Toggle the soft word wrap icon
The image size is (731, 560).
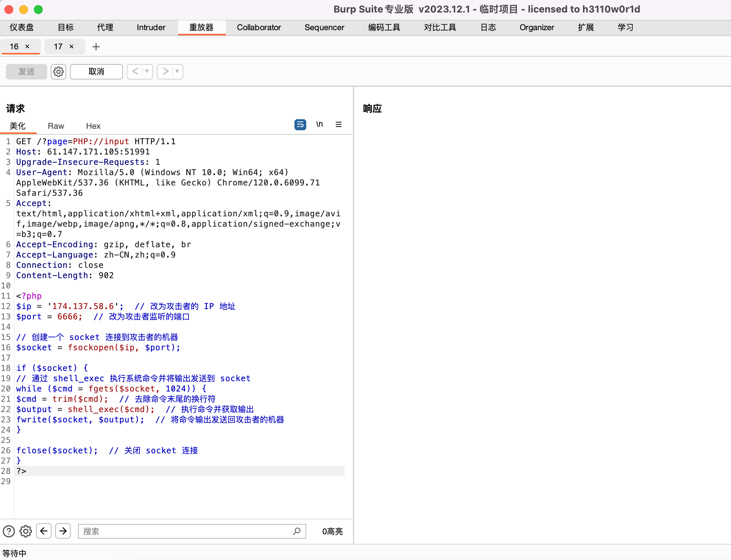300,125
